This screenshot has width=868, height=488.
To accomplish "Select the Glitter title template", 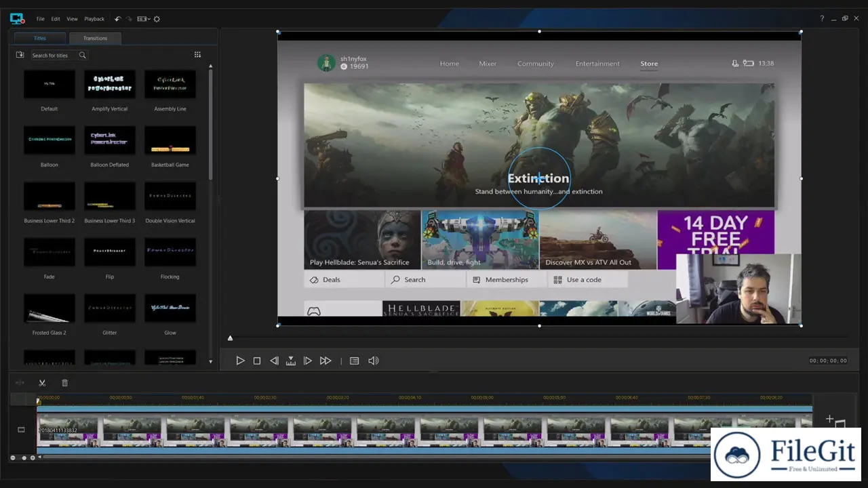I will (110, 308).
